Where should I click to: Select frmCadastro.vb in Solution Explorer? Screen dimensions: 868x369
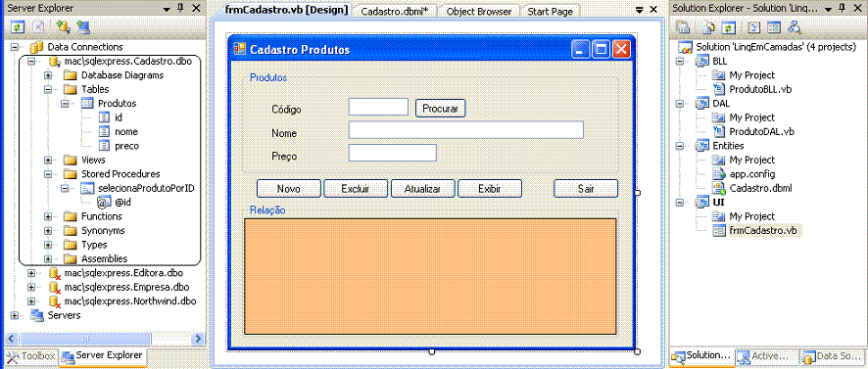coord(763,230)
